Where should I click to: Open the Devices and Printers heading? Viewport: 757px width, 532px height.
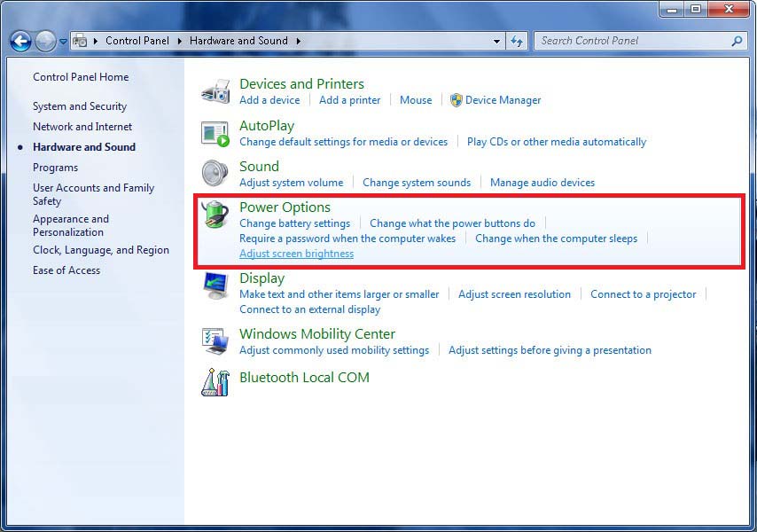(301, 84)
